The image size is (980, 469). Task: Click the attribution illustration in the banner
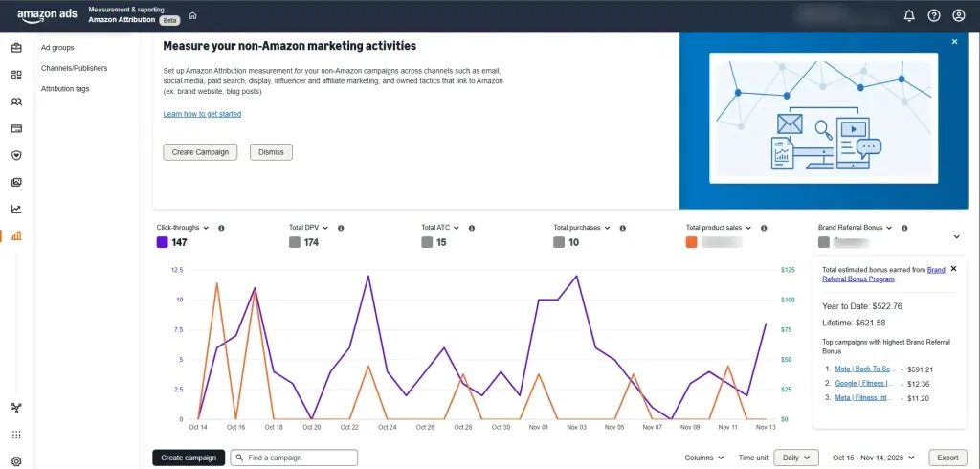(823, 118)
